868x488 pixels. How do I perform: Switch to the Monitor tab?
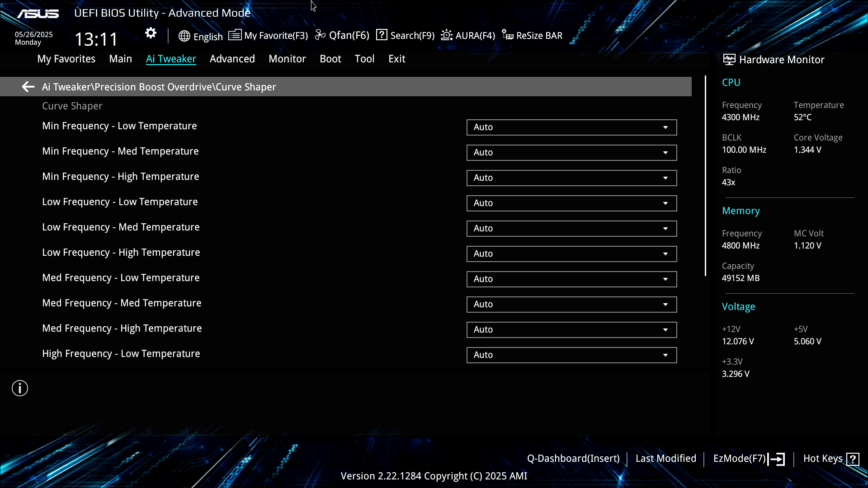[287, 59]
